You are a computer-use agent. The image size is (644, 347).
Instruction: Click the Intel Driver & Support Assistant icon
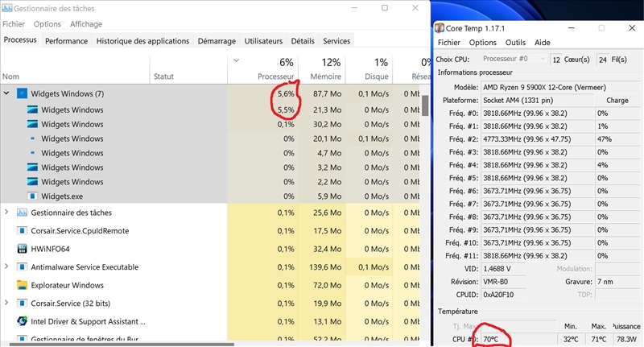pyautogui.click(x=22, y=320)
